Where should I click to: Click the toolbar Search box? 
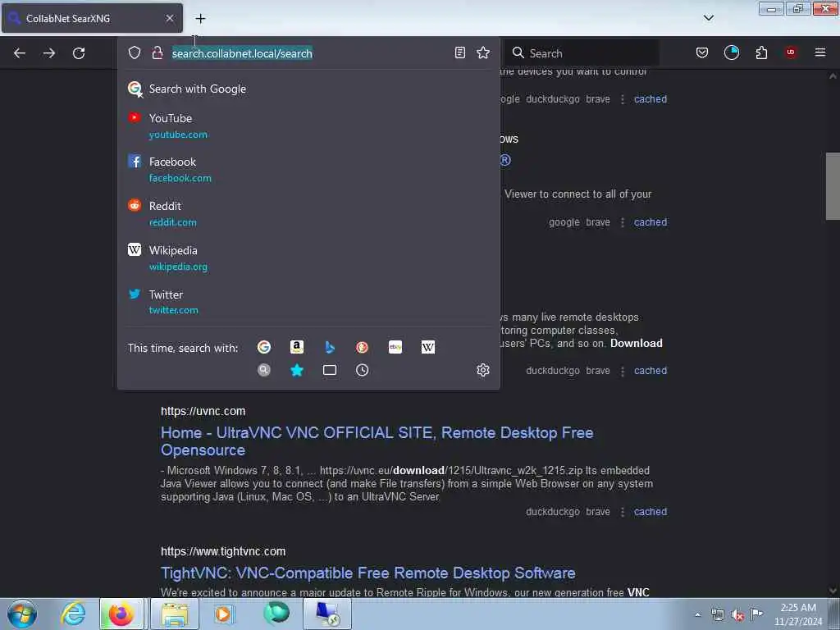[582, 53]
